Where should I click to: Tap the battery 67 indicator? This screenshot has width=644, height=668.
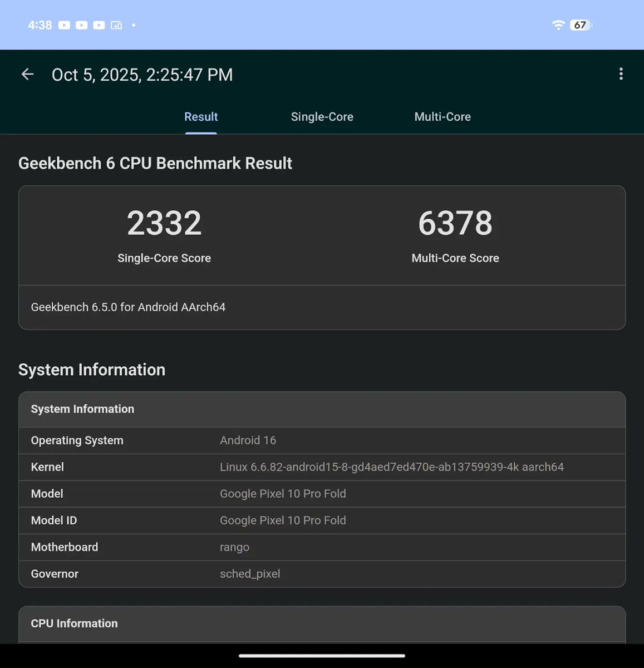tap(581, 25)
